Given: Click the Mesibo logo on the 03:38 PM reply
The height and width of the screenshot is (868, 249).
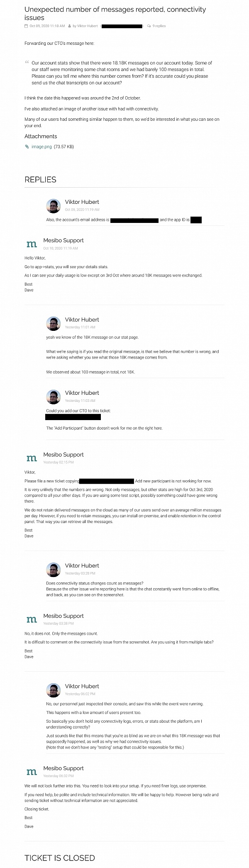Looking at the screenshot, I should tap(32, 619).
